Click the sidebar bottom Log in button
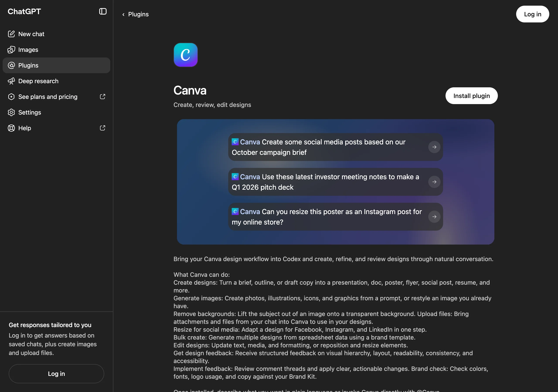Screen dimensions: 558x392 56,373
